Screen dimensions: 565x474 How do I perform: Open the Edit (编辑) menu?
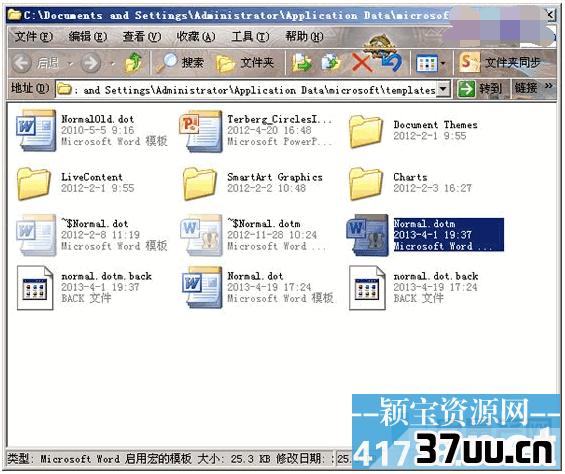tap(88, 36)
